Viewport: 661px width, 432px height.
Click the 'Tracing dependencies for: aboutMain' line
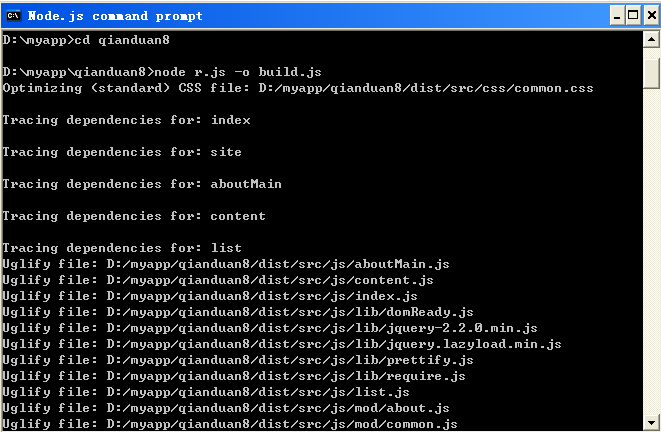pyautogui.click(x=142, y=184)
